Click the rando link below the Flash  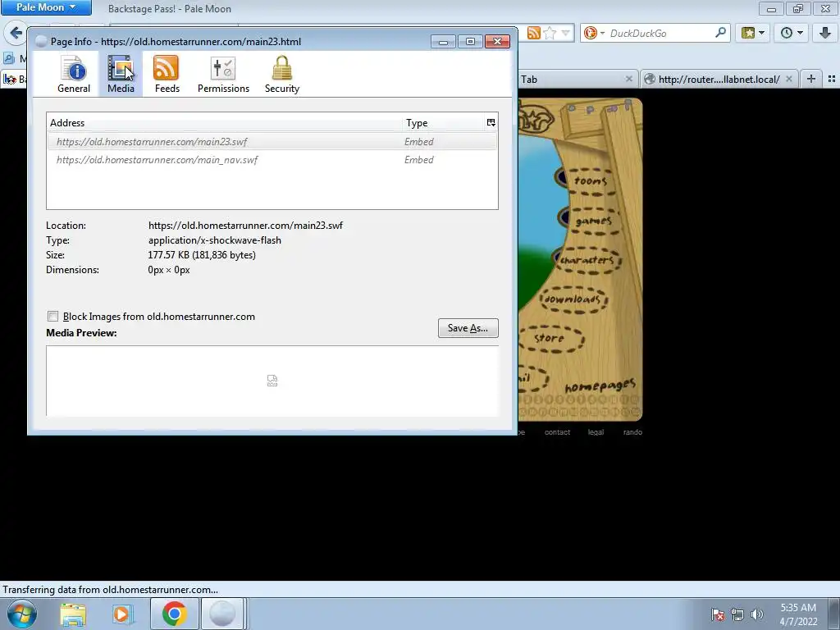click(632, 432)
